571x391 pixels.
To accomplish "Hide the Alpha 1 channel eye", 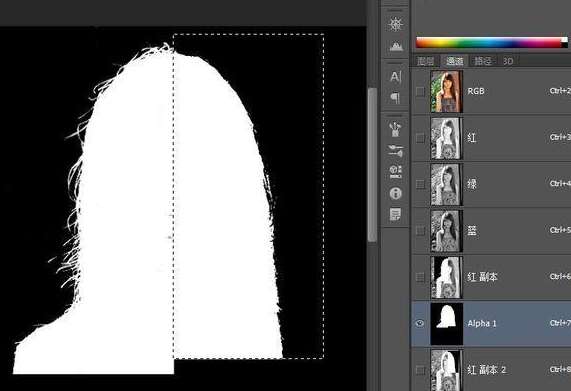I will pos(420,323).
